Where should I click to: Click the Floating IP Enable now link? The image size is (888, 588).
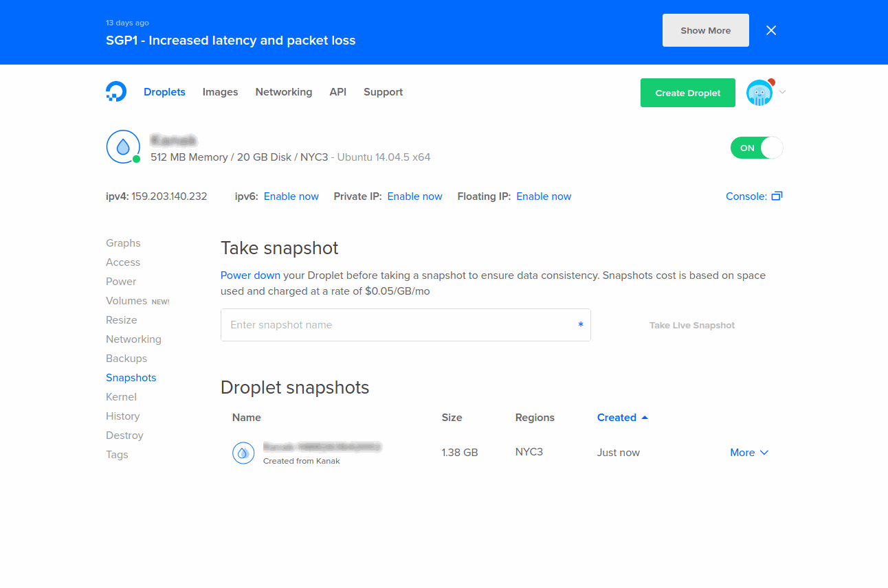pos(544,196)
